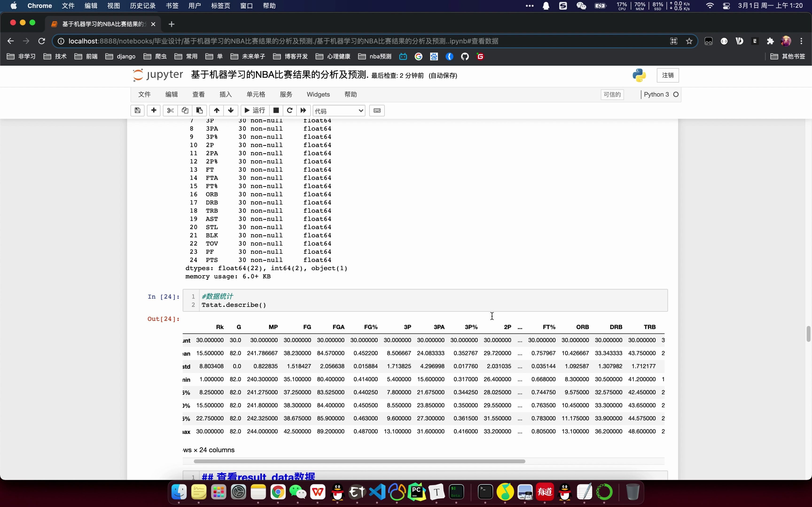Click the Widgets tab in menubar
The width and height of the screenshot is (812, 507).
click(318, 94)
